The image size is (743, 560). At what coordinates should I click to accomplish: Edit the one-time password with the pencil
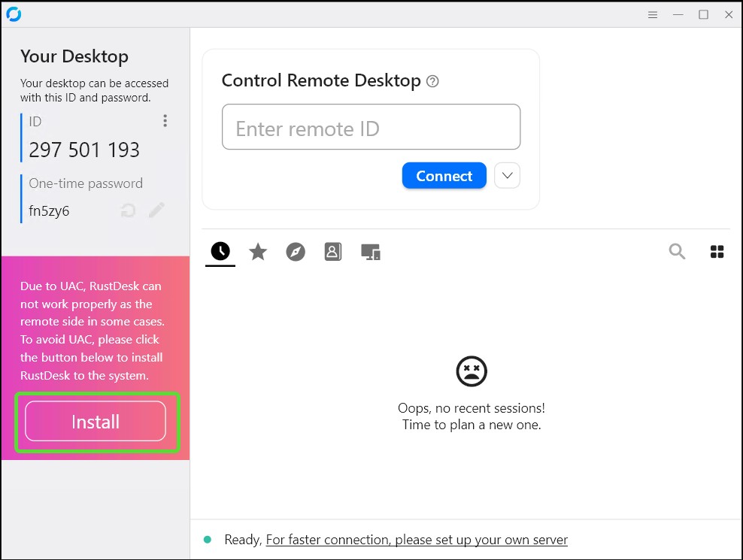click(x=156, y=211)
